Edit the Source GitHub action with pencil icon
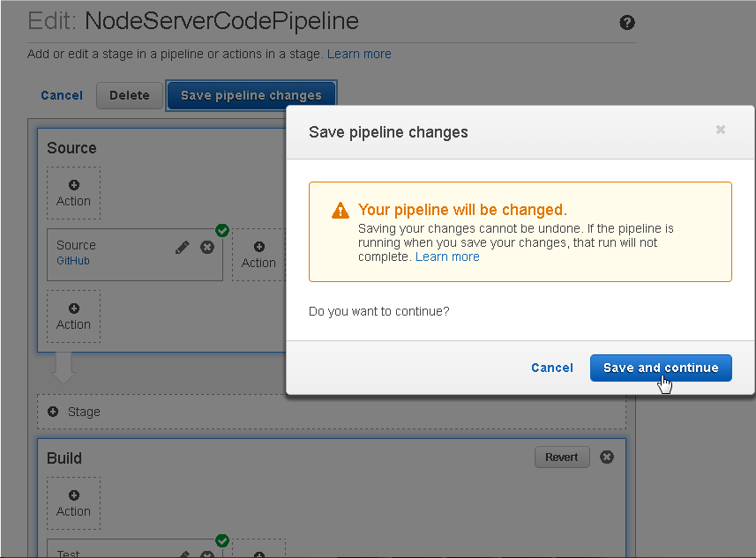756x558 pixels. point(183,247)
